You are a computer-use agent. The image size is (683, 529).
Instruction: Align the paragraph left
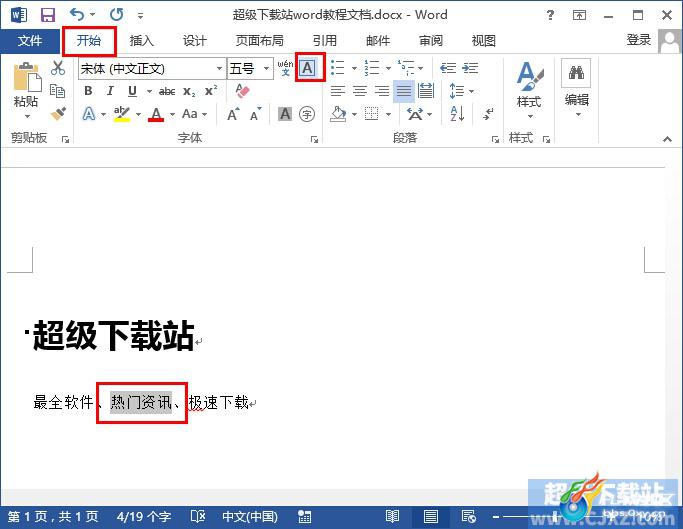coord(338,91)
